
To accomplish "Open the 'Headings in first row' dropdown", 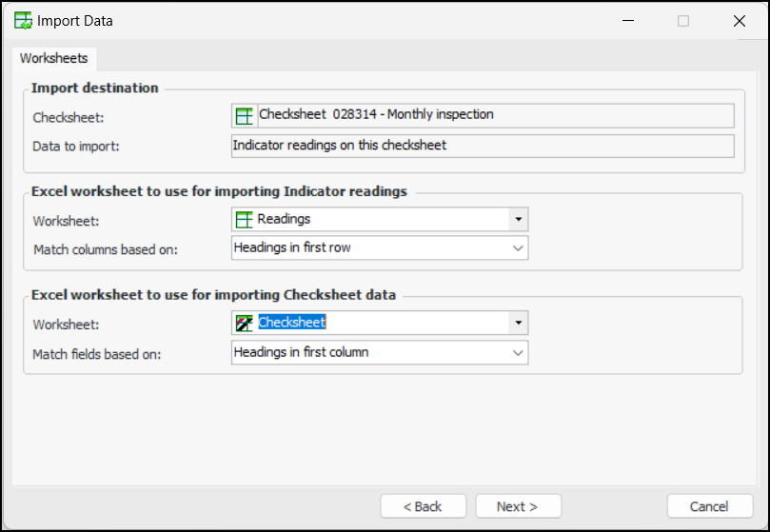I will (380, 247).
